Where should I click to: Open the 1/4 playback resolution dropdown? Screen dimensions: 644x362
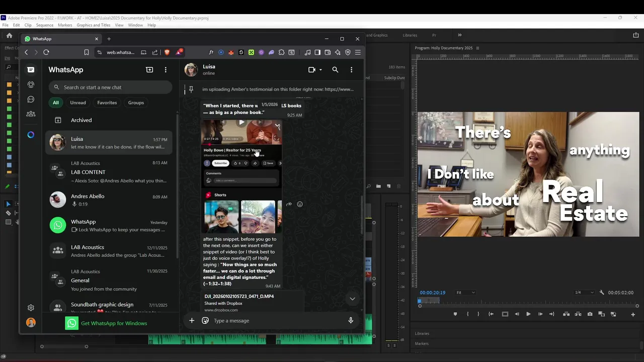click(x=584, y=293)
